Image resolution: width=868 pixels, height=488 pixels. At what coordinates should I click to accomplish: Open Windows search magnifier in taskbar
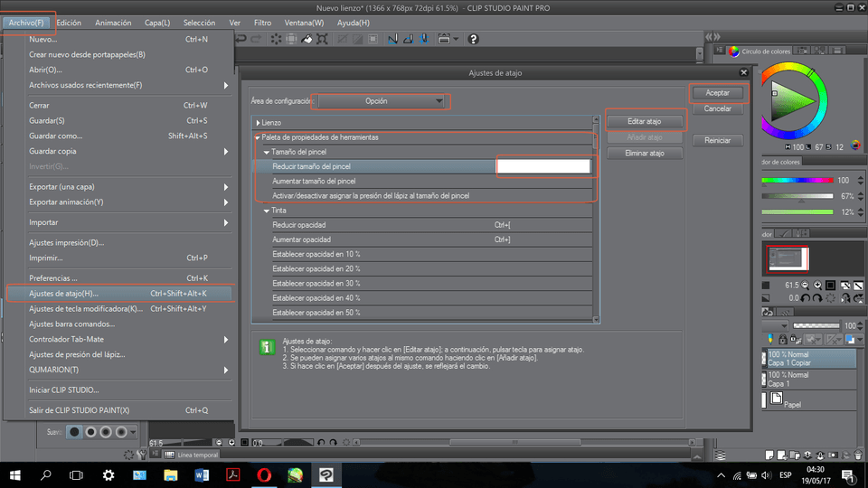[x=46, y=474]
